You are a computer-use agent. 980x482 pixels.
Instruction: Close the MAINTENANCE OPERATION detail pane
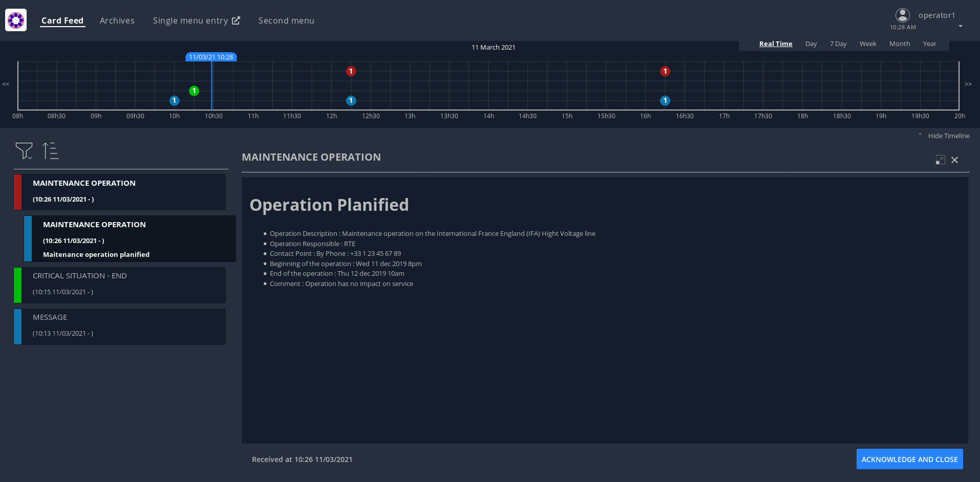pyautogui.click(x=954, y=160)
